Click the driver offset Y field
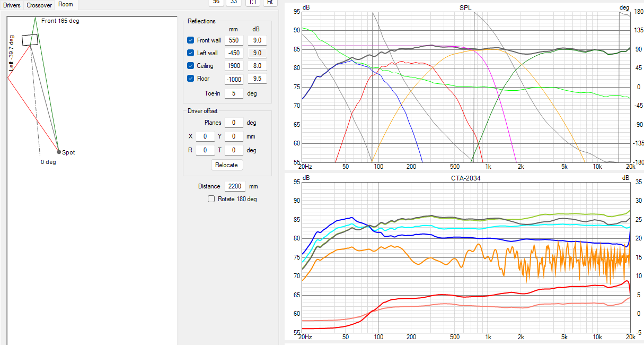The image size is (644, 345). pos(234,136)
